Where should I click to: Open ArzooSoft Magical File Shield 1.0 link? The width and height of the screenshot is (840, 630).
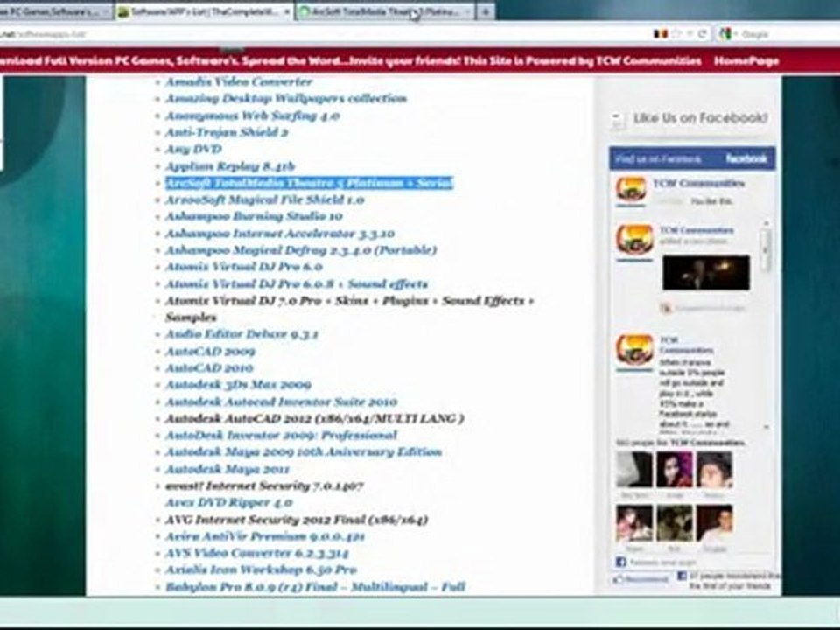click(x=264, y=199)
